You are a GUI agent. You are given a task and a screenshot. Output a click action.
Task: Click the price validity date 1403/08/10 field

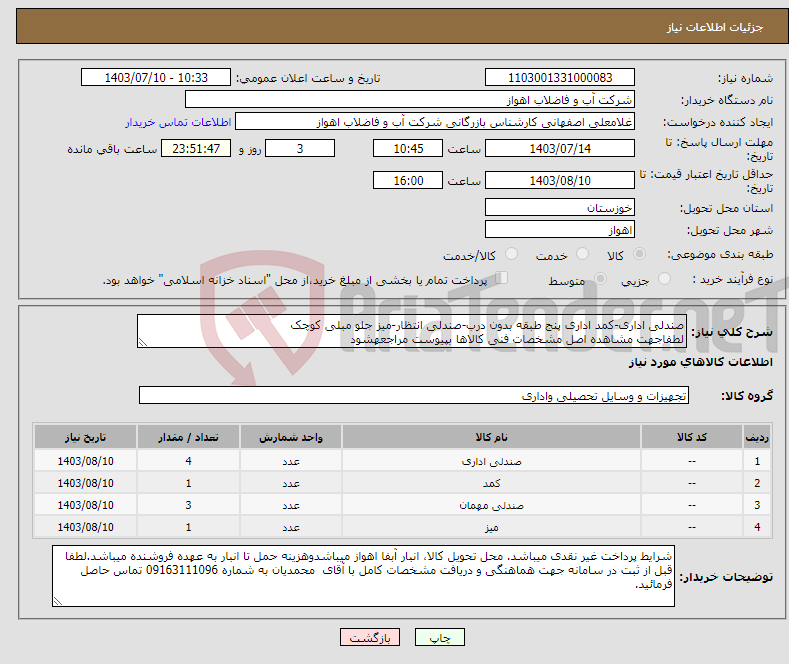560,180
